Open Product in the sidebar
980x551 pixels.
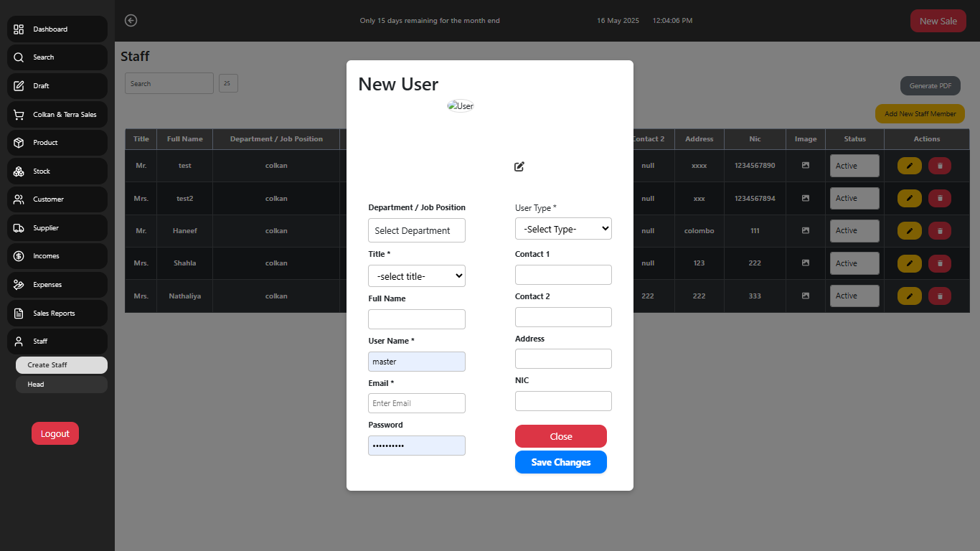57,143
